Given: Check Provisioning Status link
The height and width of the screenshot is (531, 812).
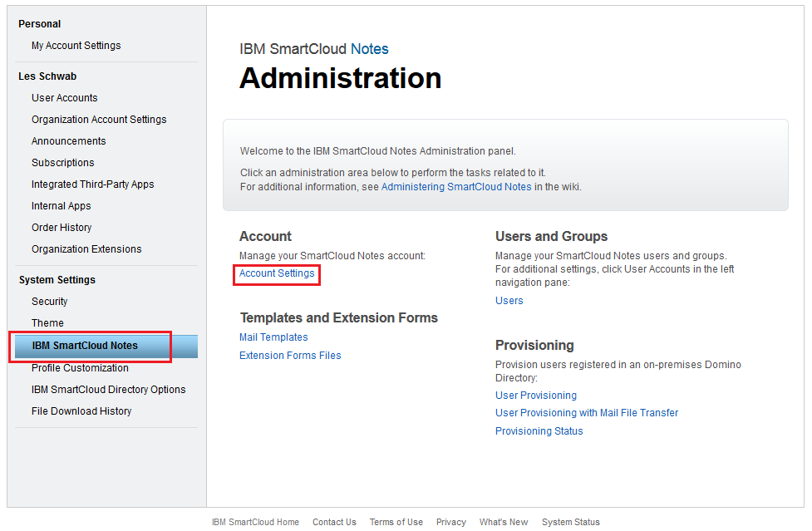Looking at the screenshot, I should [539, 431].
